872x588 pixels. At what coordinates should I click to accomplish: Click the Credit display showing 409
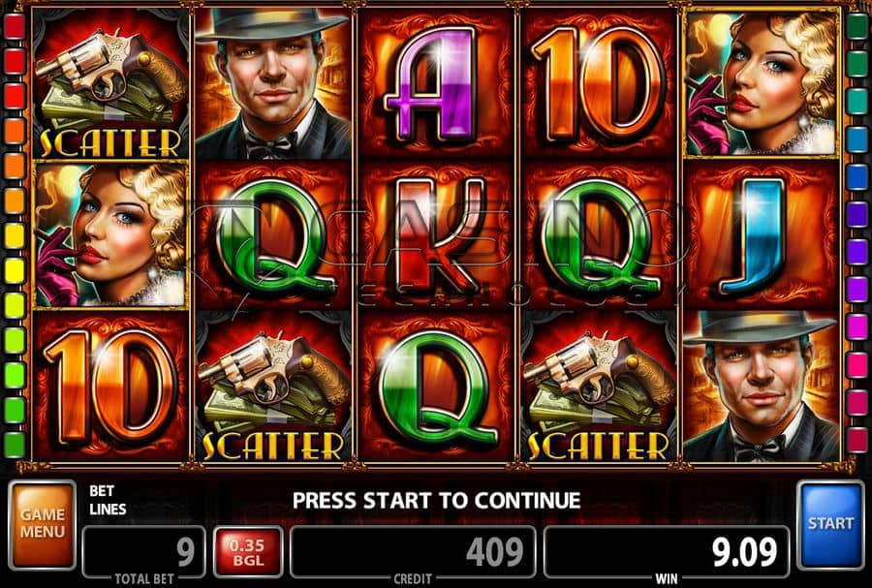[x=413, y=552]
